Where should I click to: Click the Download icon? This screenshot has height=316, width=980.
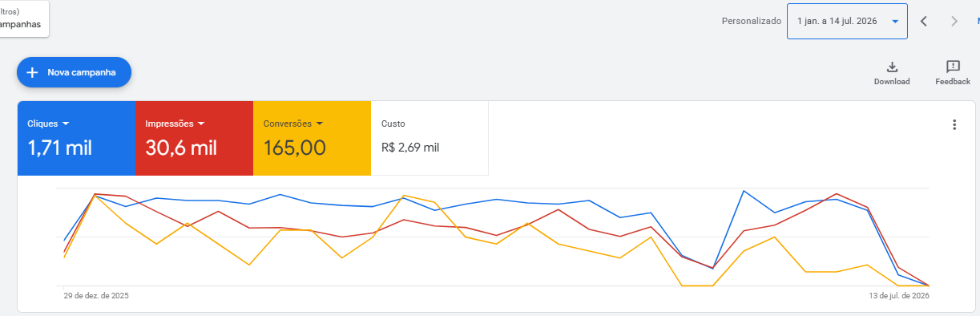tap(892, 67)
